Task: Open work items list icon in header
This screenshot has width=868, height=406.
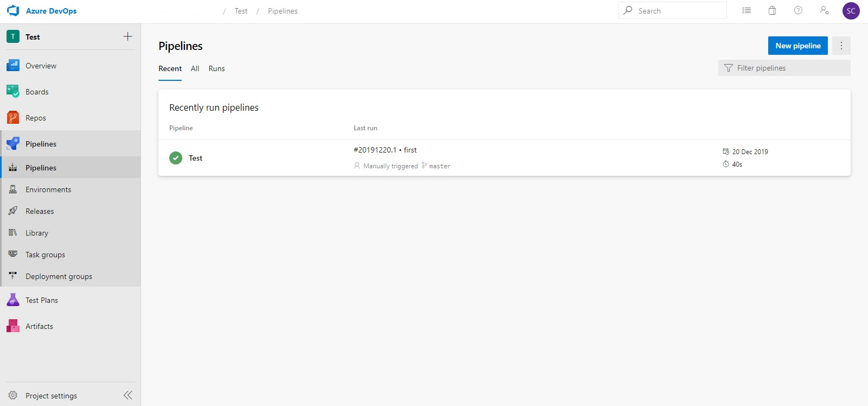Action: tap(746, 10)
